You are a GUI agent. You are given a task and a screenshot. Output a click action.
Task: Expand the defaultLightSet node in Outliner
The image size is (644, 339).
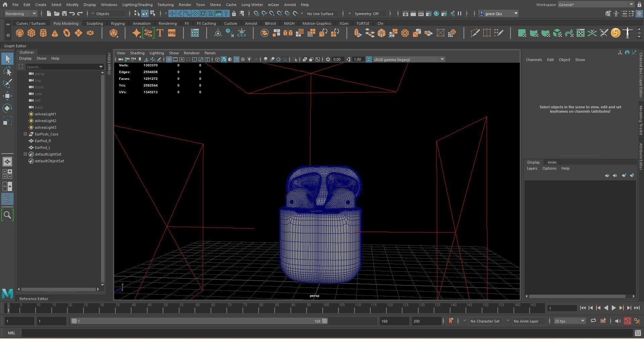point(25,154)
